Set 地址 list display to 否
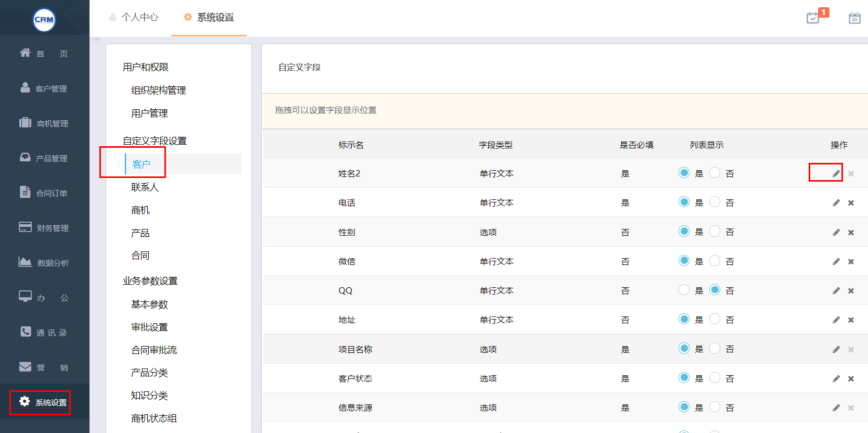 (715, 319)
